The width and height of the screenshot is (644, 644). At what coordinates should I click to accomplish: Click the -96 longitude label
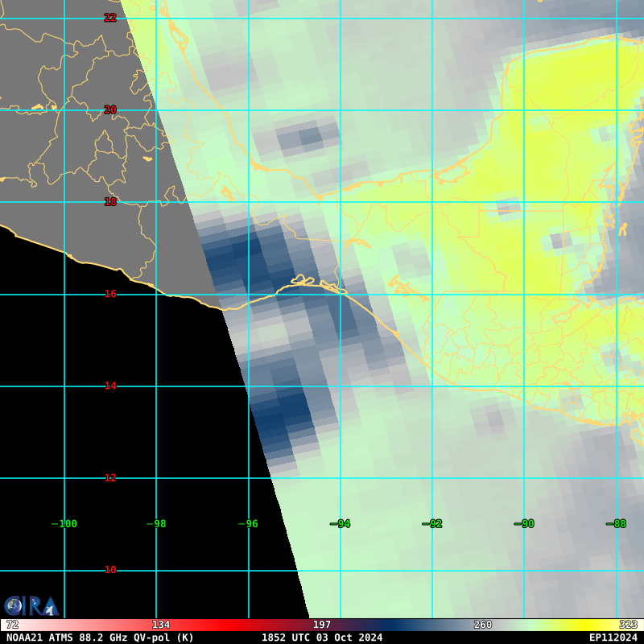tap(248, 524)
